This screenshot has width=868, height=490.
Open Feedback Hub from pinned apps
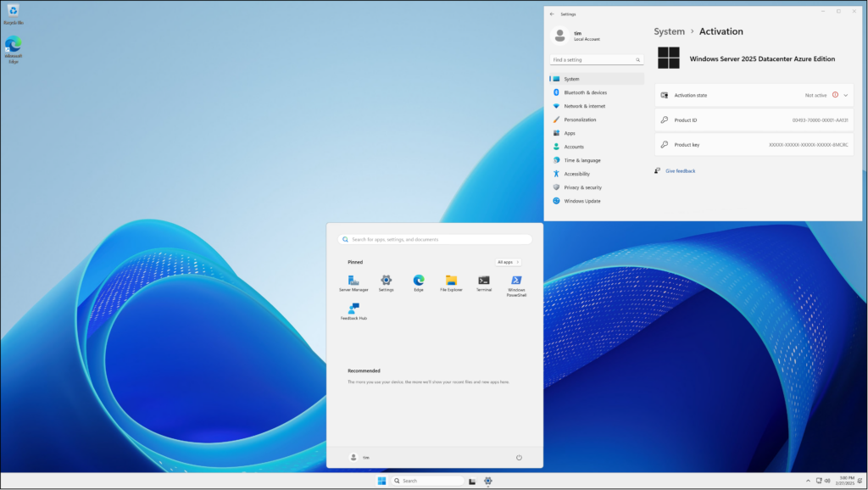coord(353,311)
